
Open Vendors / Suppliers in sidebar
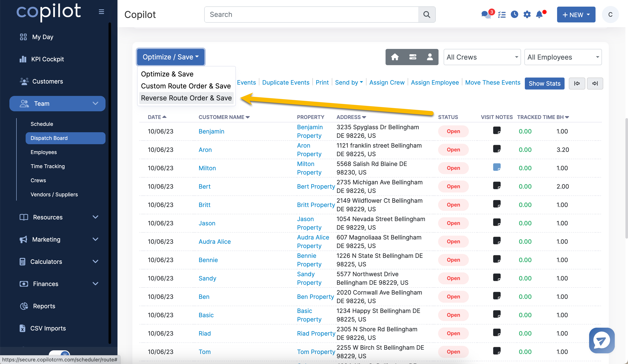tap(54, 194)
